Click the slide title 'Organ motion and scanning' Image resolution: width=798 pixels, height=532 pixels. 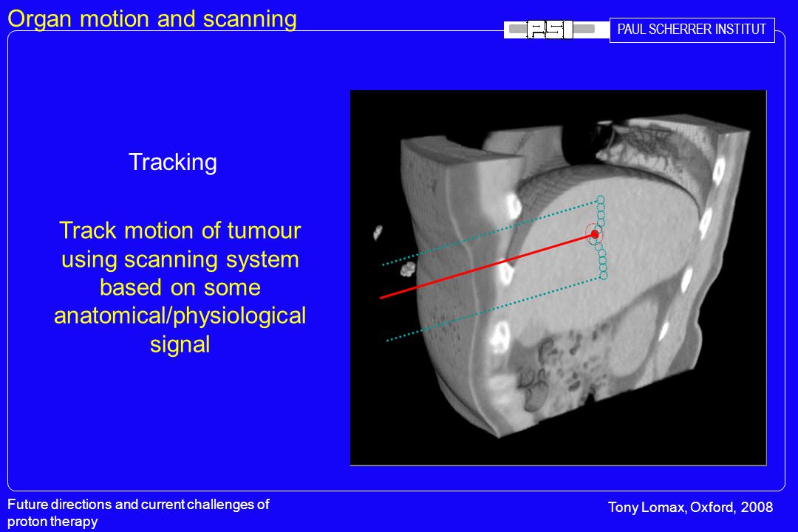coord(152,19)
